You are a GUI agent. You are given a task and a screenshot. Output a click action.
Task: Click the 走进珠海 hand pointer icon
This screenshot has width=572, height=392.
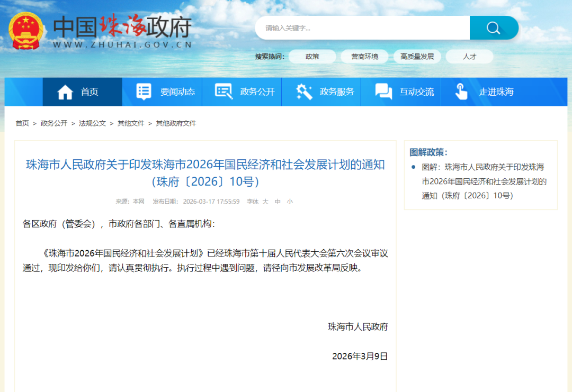(460, 92)
